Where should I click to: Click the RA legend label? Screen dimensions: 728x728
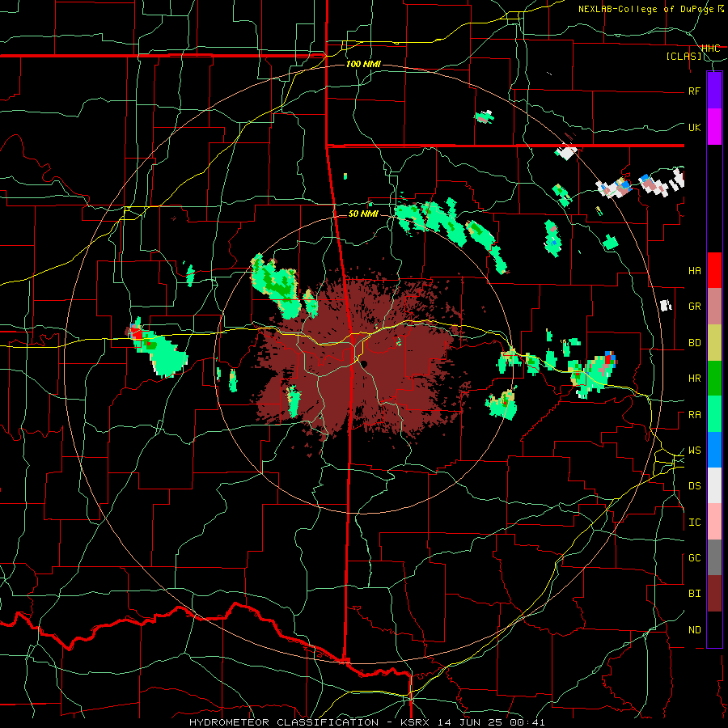(695, 415)
